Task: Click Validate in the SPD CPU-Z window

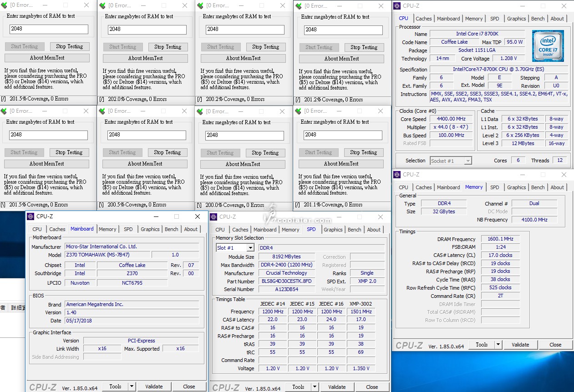Action: (337, 387)
